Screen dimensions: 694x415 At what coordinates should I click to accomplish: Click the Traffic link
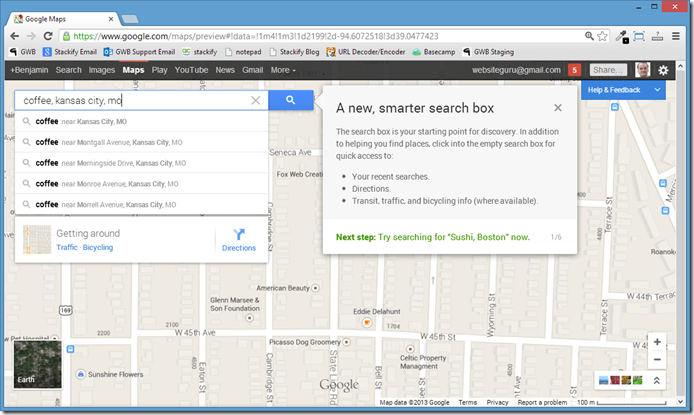67,247
